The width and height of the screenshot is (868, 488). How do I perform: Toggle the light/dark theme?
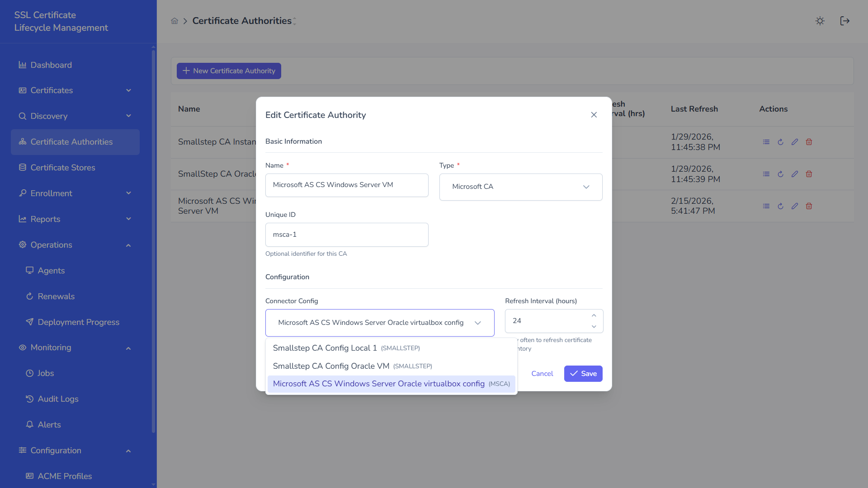pyautogui.click(x=820, y=21)
